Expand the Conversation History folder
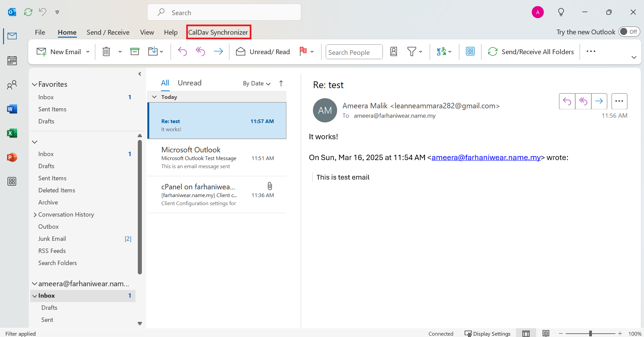The width and height of the screenshot is (644, 337). (x=35, y=215)
